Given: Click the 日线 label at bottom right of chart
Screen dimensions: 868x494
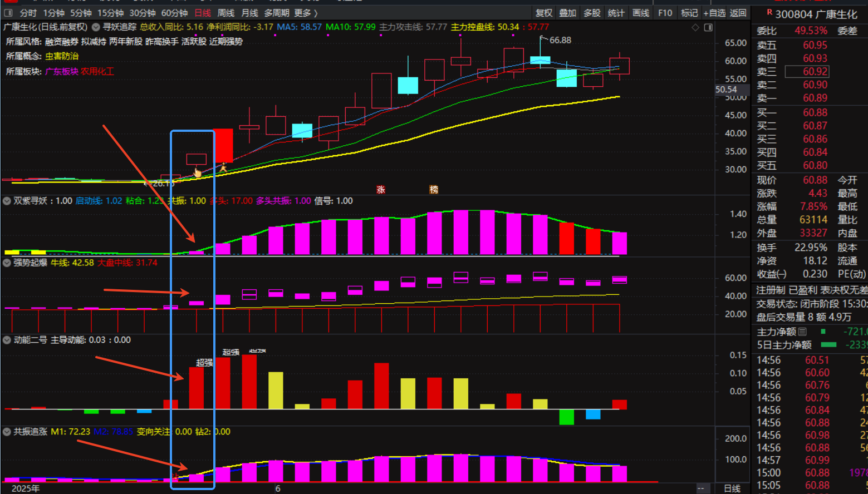Looking at the screenshot, I should click(x=732, y=488).
